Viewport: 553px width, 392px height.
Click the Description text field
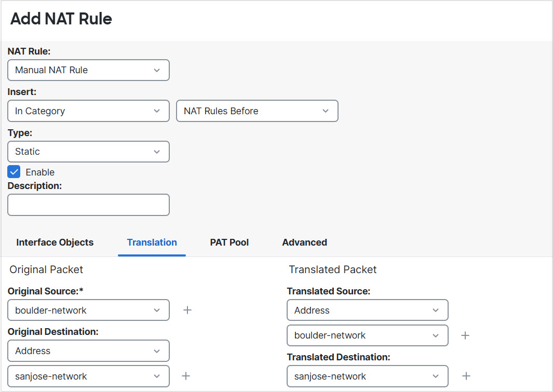pos(88,205)
